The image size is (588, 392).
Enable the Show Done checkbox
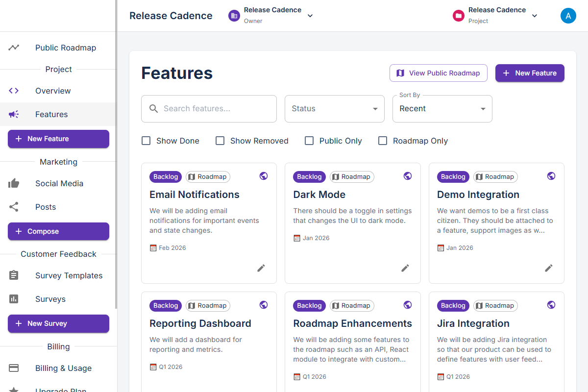click(x=146, y=141)
